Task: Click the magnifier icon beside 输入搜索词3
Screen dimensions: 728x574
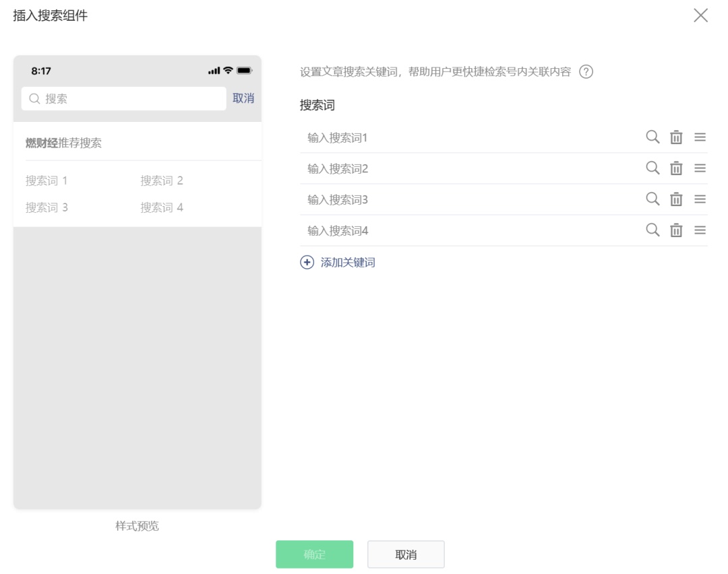Action: 653,199
